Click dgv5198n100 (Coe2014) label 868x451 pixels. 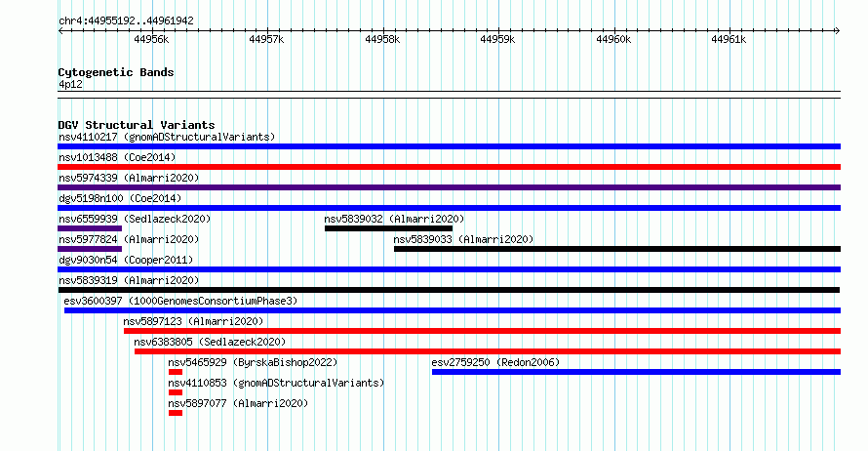click(120, 198)
